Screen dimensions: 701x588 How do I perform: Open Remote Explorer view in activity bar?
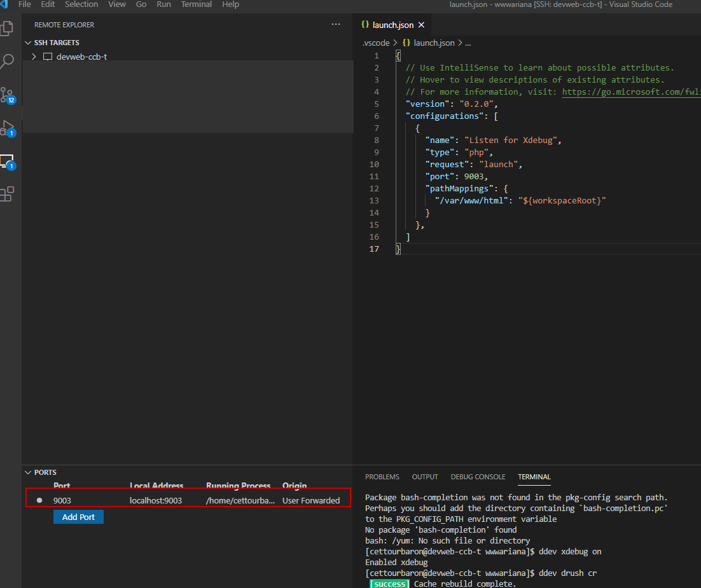(8, 161)
